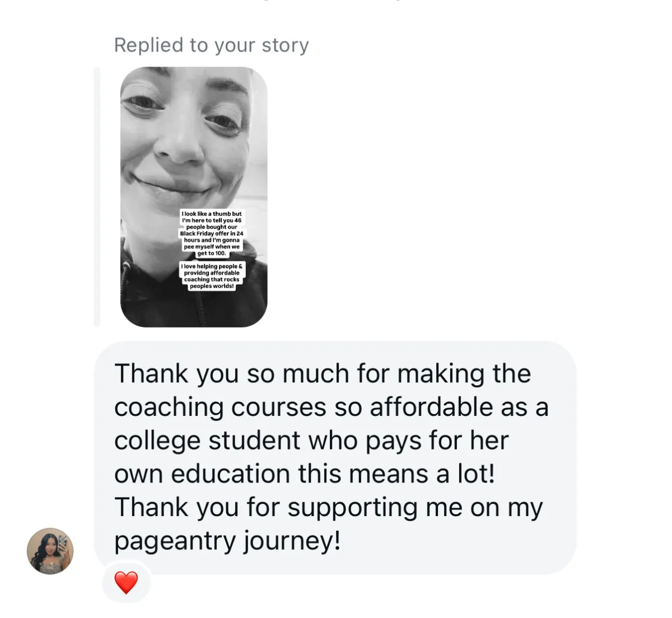Click the words "Black Friday offer" in the story caption
Image resolution: width=672 pixels, height=618 pixels.
point(205,233)
